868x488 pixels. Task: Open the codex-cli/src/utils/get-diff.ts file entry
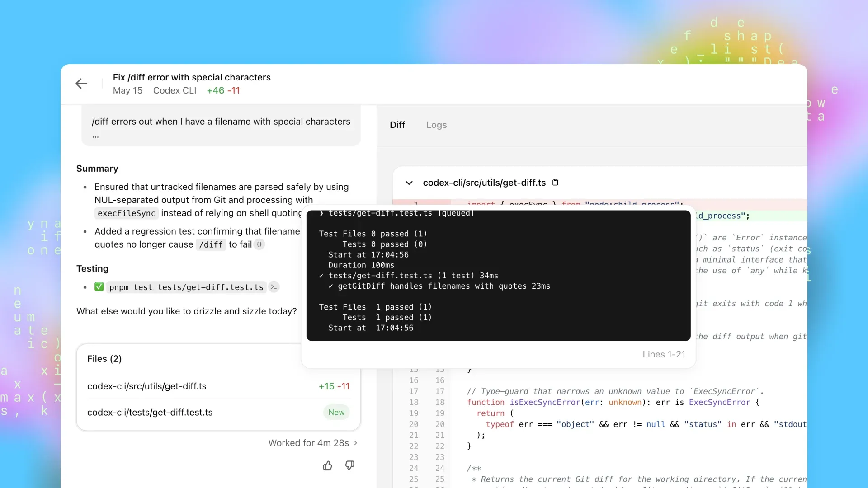(x=146, y=386)
